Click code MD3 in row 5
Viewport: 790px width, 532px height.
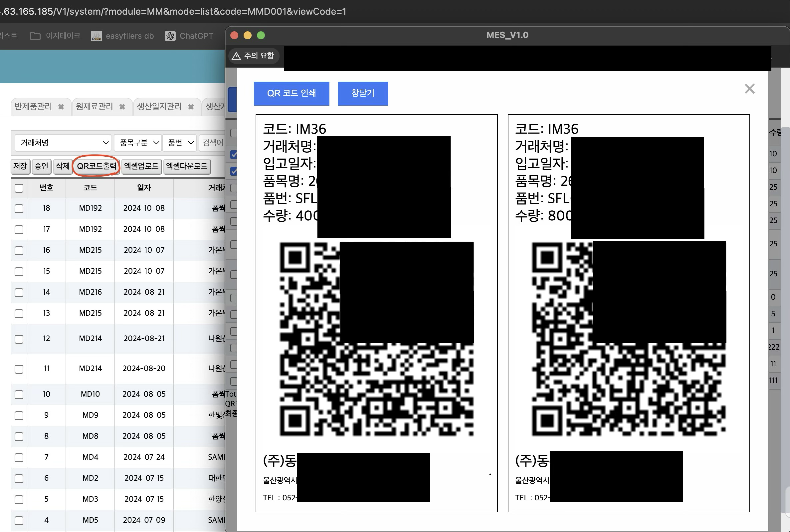90,499
